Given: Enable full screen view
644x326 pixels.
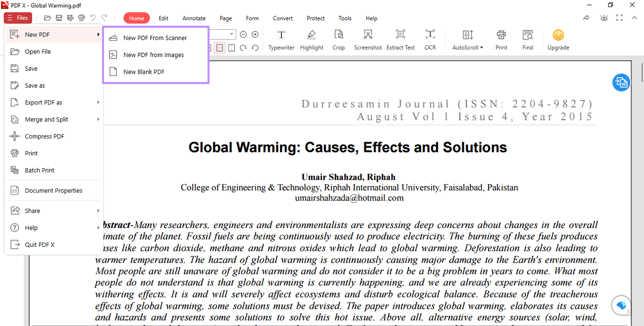Looking at the screenshot, I should coord(620,17).
